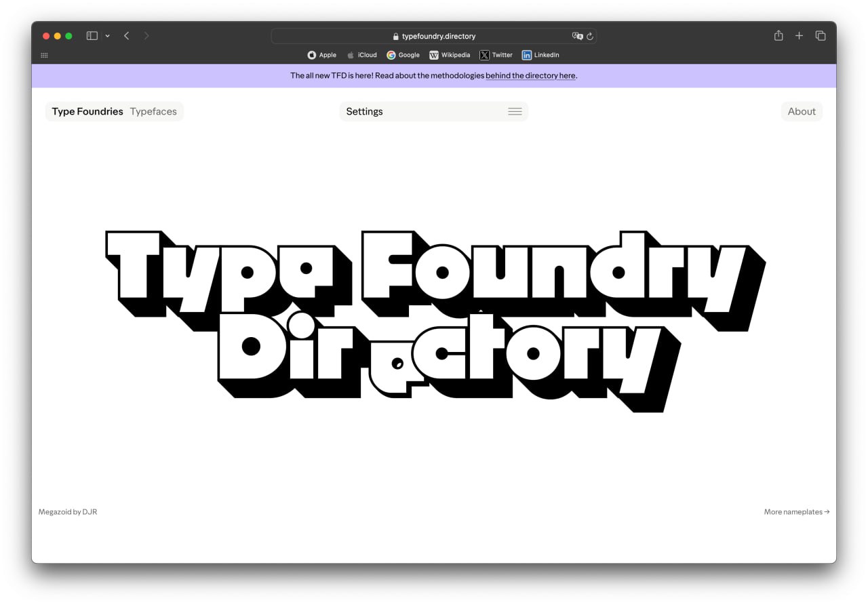Click the More nameplates link
Viewport: 868px width, 605px height.
click(x=796, y=512)
